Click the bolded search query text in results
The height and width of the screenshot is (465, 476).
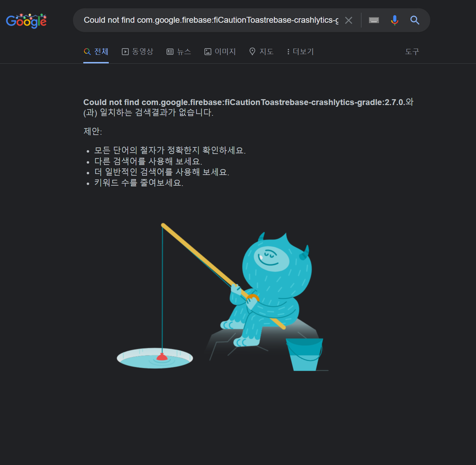(244, 102)
